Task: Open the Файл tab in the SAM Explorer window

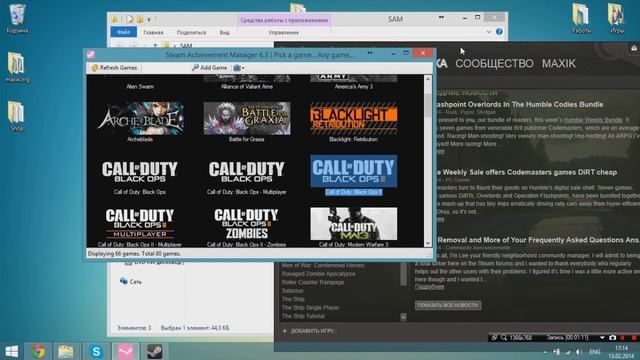Action: (124, 32)
